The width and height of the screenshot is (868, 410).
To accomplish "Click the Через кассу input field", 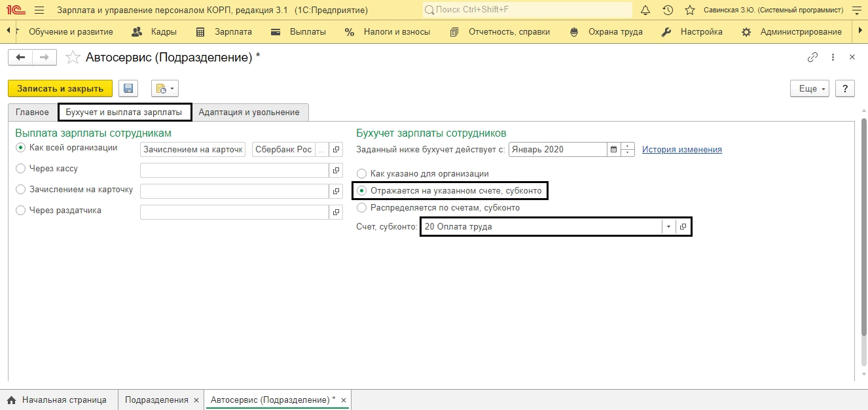I will 234,171.
